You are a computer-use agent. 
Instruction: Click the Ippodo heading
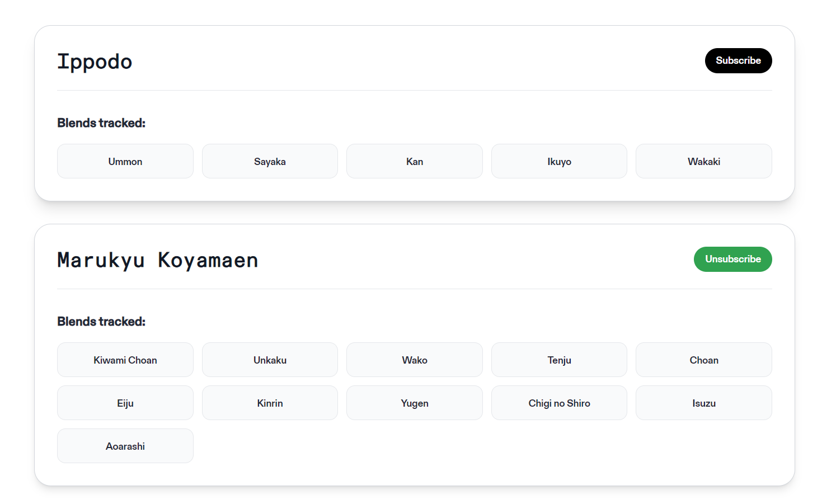[95, 62]
